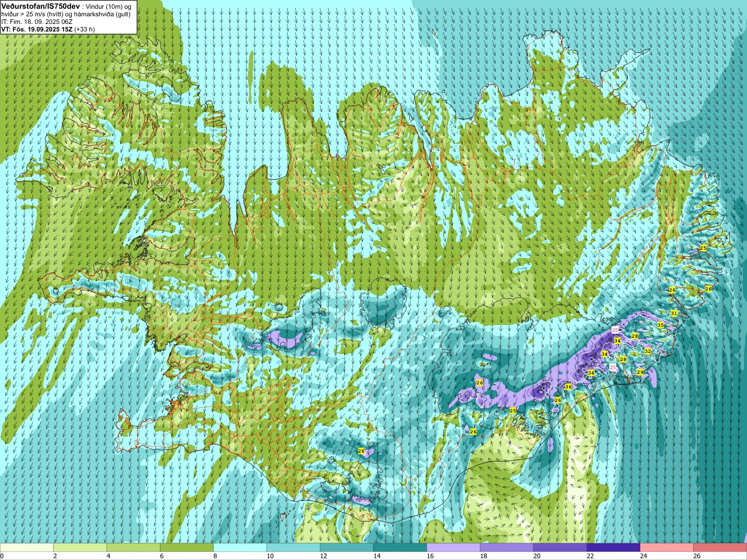Image resolution: width=747 pixels, height=560 pixels.
Task: Click the 24–26 m/s pink legend swatch
Action: tap(667, 548)
